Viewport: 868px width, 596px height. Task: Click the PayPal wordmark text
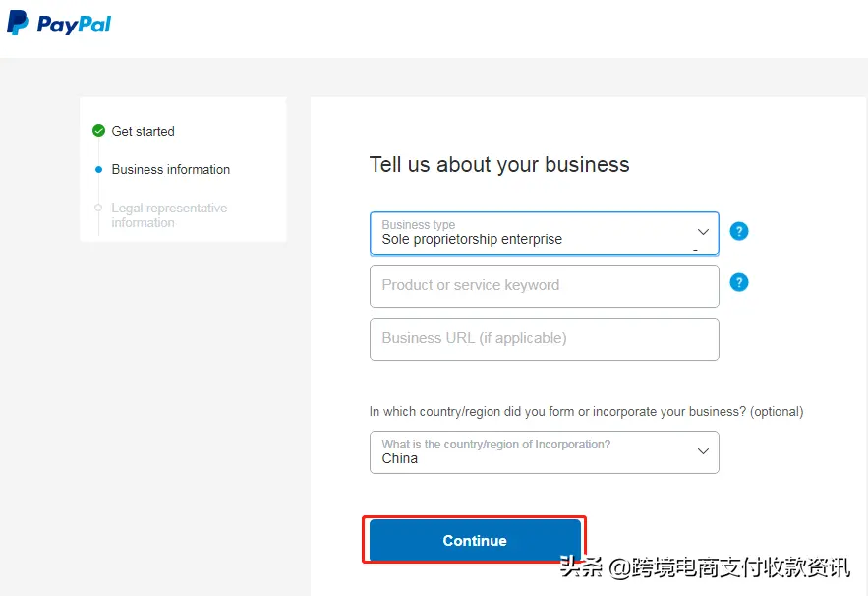pos(74,25)
